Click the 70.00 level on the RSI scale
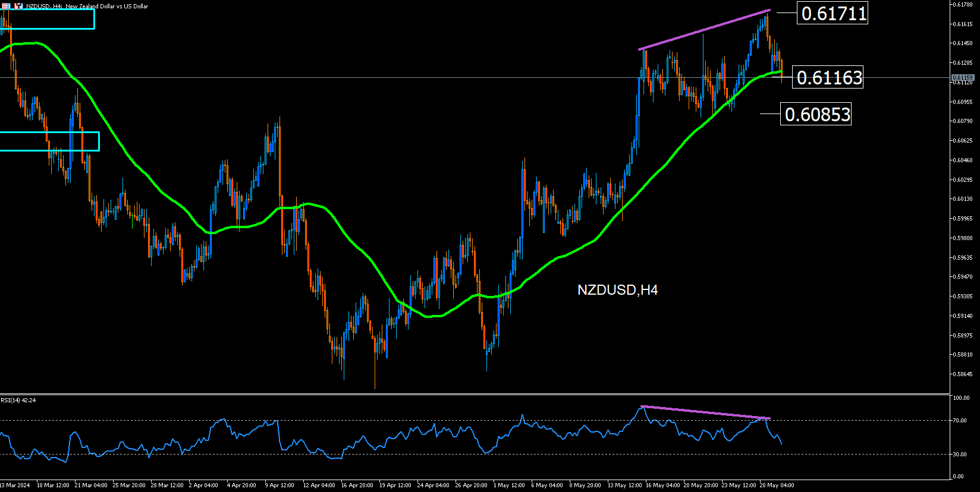Image resolution: width=980 pixels, height=492 pixels. 959,420
